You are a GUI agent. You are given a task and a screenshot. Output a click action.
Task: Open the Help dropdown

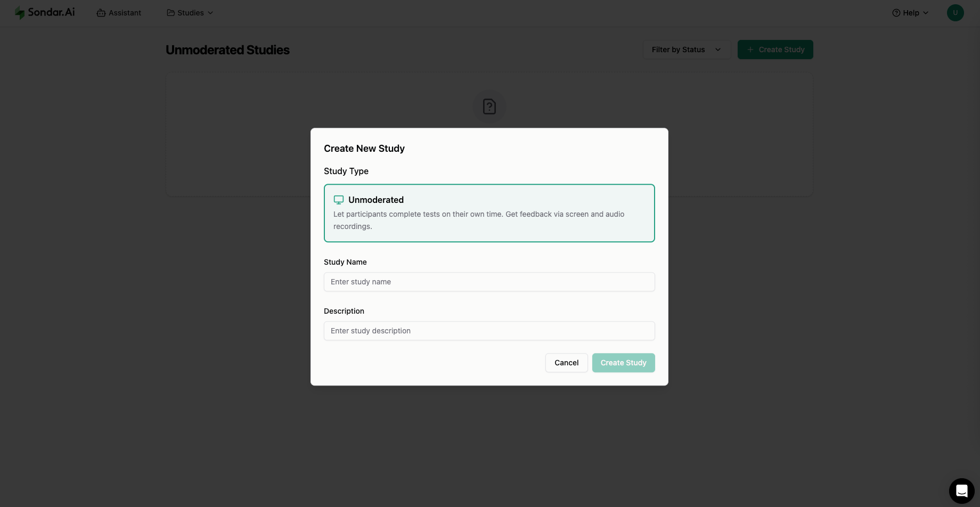tap(910, 13)
